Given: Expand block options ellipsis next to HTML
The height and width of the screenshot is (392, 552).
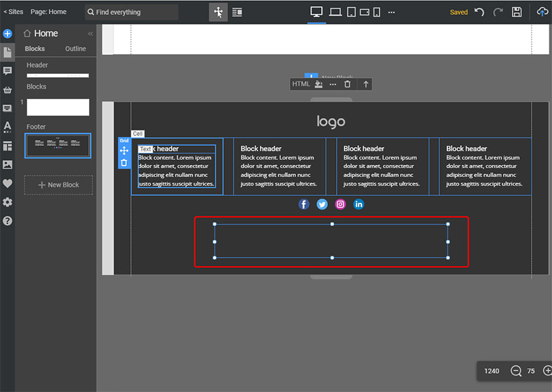Looking at the screenshot, I should click(x=333, y=84).
